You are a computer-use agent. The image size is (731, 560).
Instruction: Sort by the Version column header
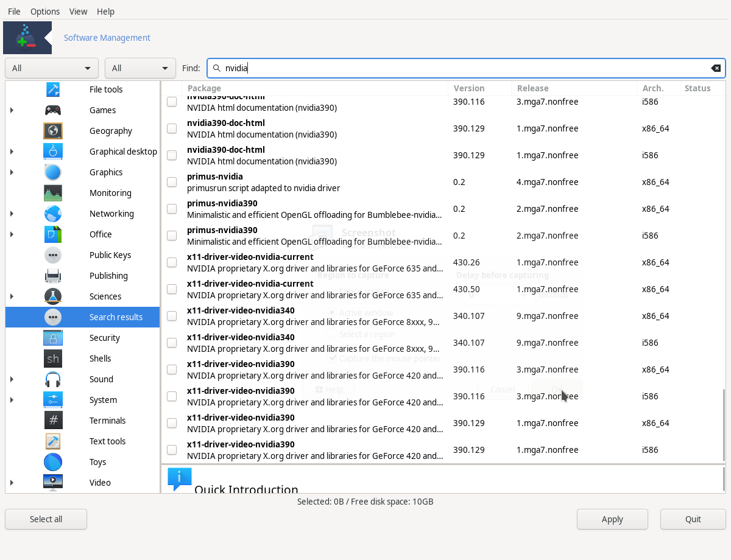480,88
